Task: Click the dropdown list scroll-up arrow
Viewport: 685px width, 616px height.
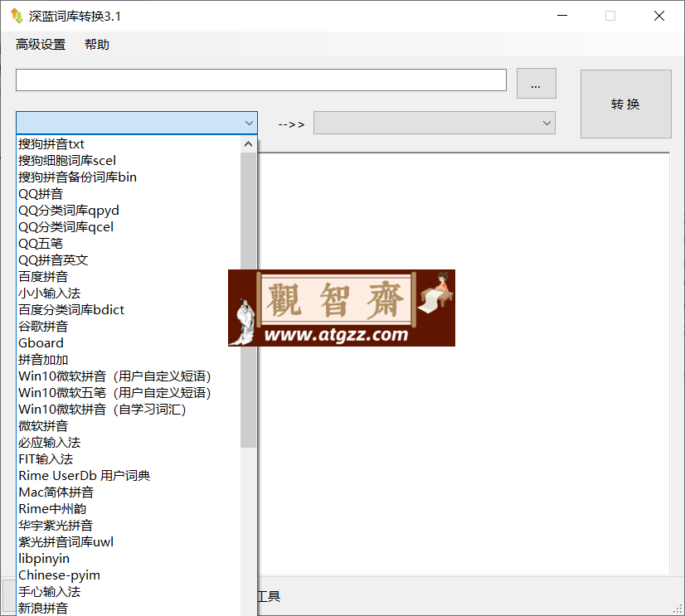Action: coord(248,143)
